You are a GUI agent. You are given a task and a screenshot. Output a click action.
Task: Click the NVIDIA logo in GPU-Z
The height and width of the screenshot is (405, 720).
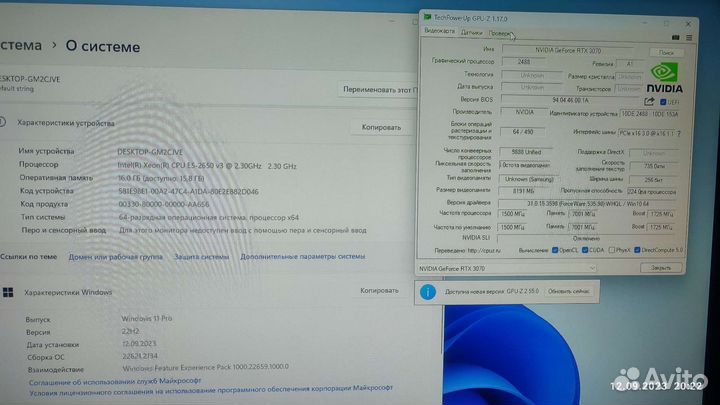click(664, 78)
